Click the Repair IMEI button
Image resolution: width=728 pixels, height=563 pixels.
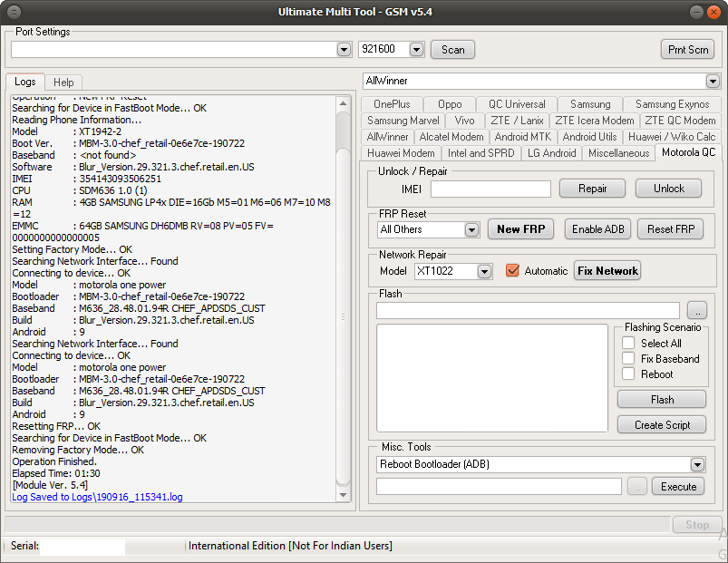click(x=592, y=189)
